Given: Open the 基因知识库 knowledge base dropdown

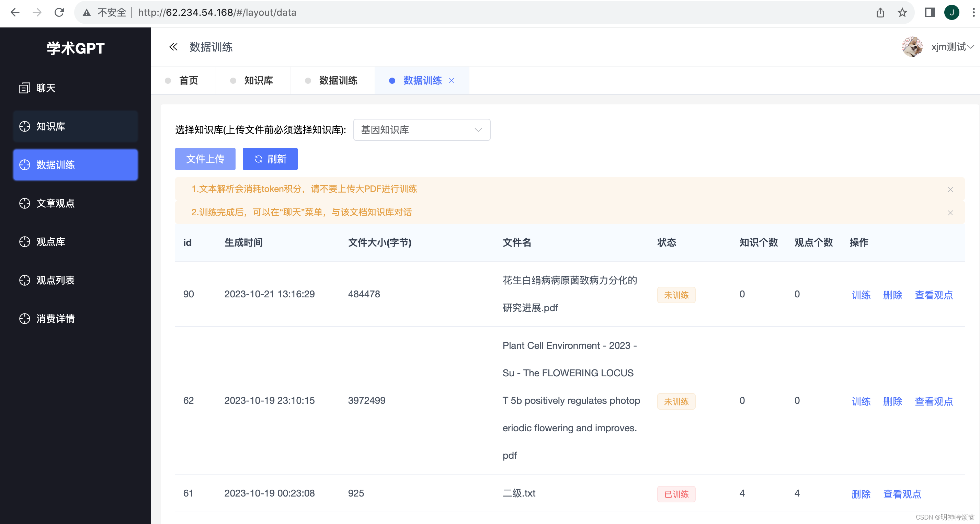Looking at the screenshot, I should coord(422,130).
